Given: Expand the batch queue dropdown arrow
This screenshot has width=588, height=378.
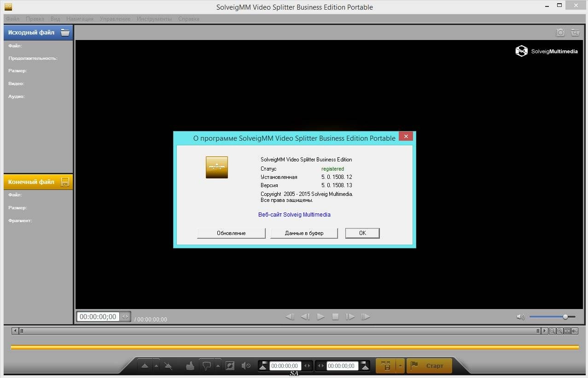Looking at the screenshot, I should pos(400,366).
